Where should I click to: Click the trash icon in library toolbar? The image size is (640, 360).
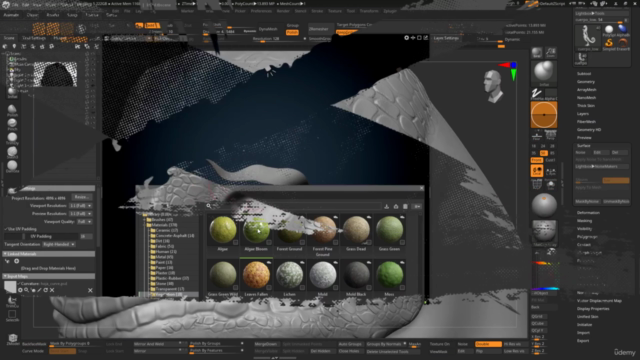click(405, 207)
